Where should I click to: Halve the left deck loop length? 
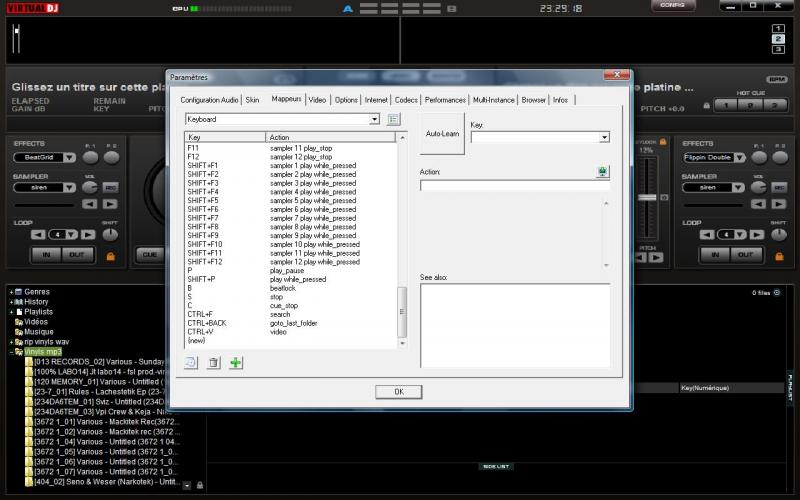38,235
